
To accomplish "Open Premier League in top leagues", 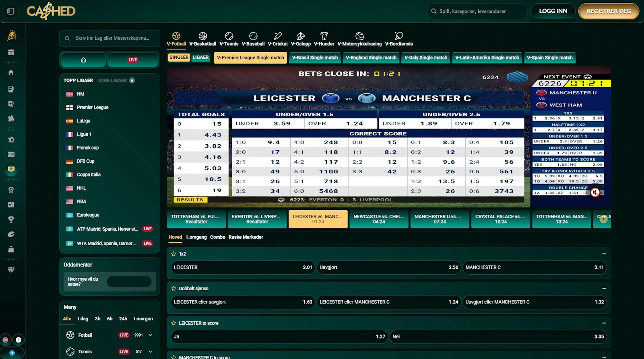I will coord(93,107).
